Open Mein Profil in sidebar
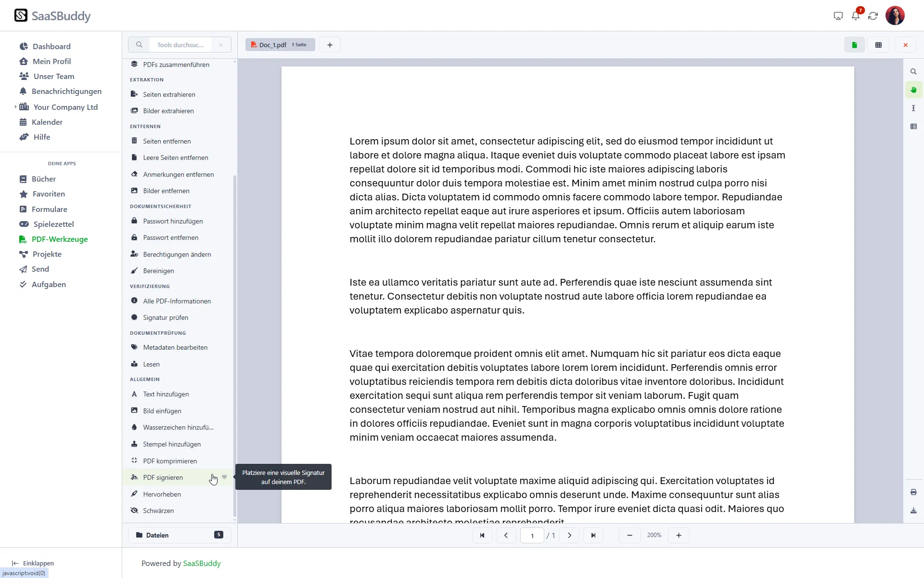 (45, 61)
